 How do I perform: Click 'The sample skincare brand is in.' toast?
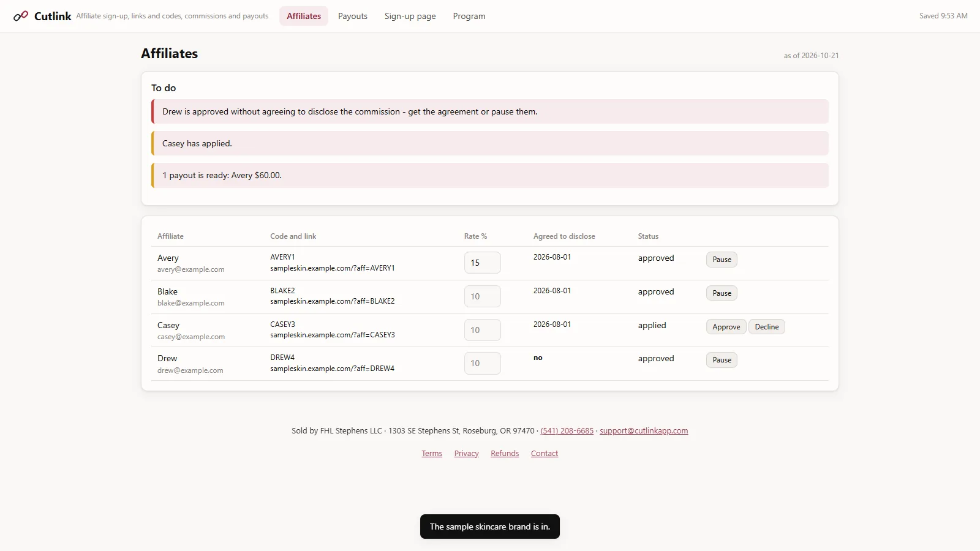[x=490, y=527]
